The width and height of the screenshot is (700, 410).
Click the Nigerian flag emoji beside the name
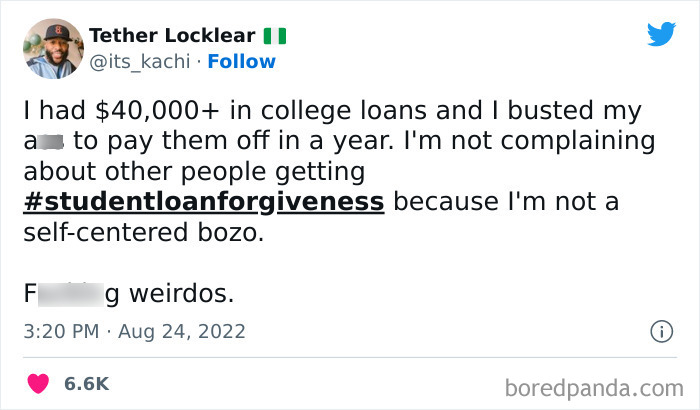[274, 36]
